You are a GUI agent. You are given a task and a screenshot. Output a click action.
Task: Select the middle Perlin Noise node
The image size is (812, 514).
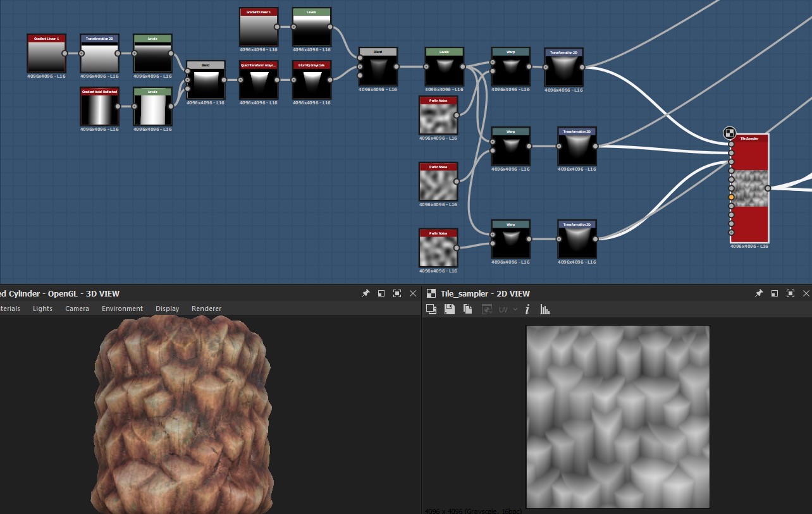tap(438, 181)
